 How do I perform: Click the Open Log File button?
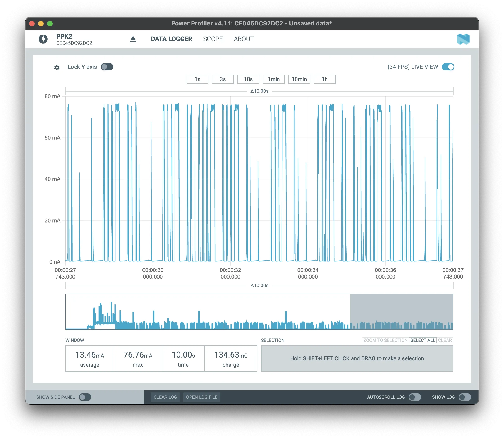[202, 397]
